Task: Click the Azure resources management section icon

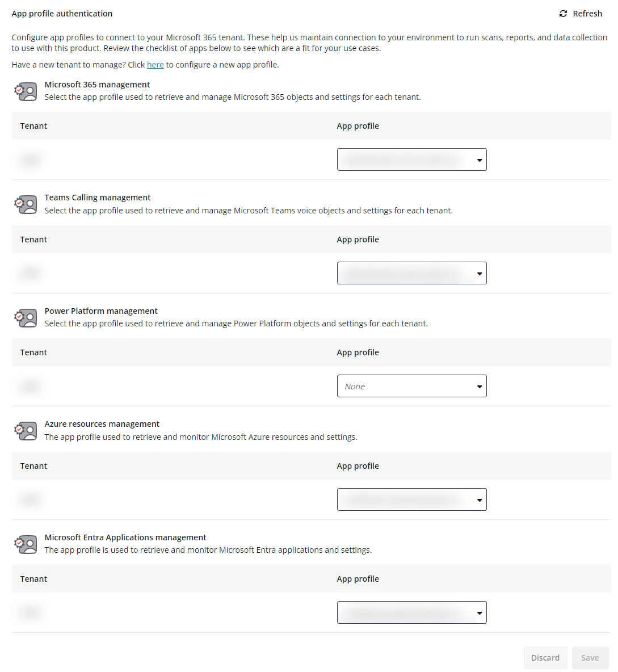Action: coord(26,431)
